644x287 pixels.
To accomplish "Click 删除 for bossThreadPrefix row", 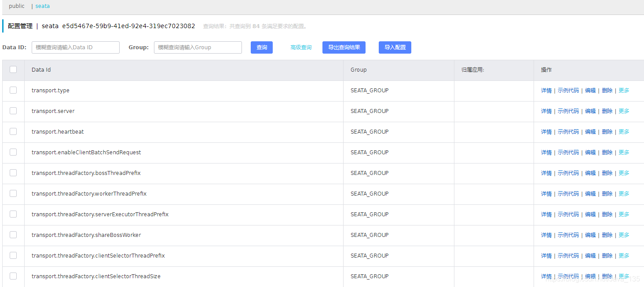I will (607, 173).
